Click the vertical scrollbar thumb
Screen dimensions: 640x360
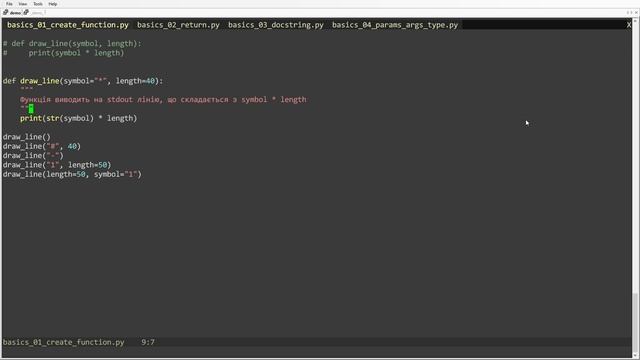click(636, 323)
